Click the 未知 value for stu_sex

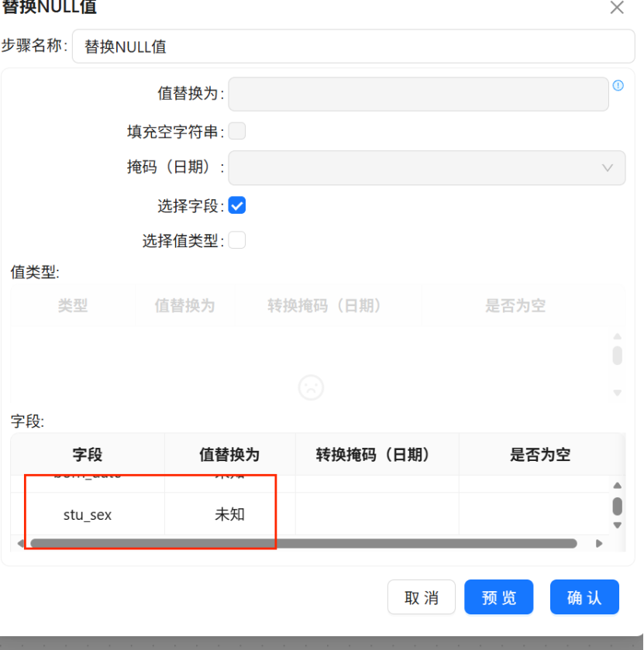click(x=229, y=514)
